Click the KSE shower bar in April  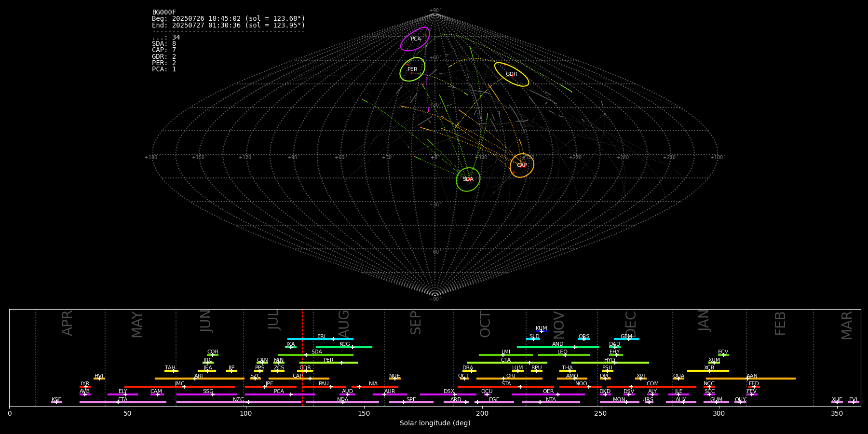pyautogui.click(x=56, y=402)
